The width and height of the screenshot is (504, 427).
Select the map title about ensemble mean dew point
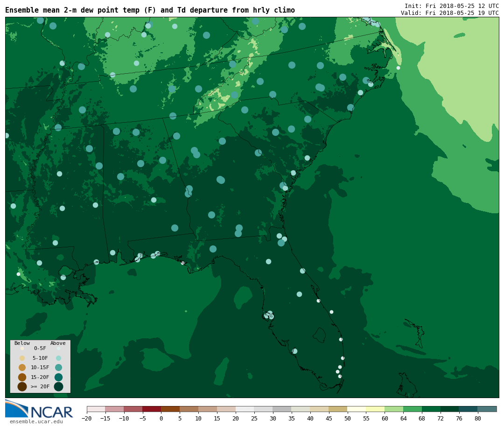pyautogui.click(x=150, y=10)
